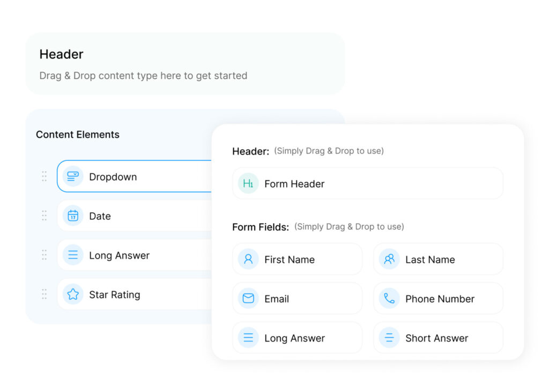Click the drag handle next to Date
The width and height of the screenshot is (549, 392).
click(x=44, y=216)
